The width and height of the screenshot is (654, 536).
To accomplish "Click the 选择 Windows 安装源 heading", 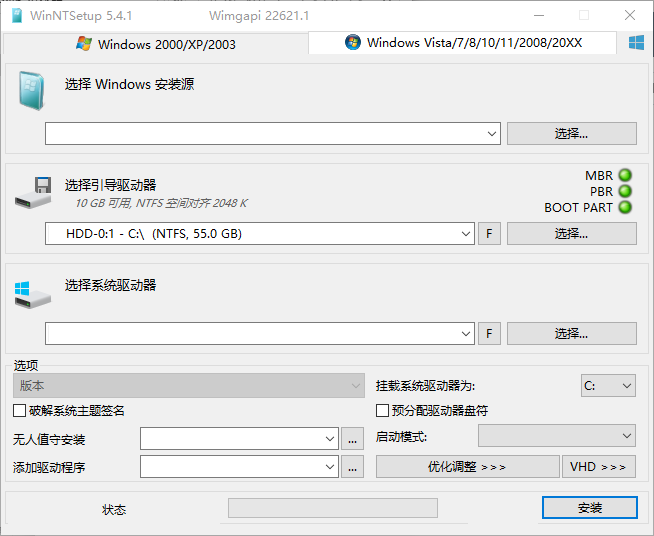I will tap(129, 84).
